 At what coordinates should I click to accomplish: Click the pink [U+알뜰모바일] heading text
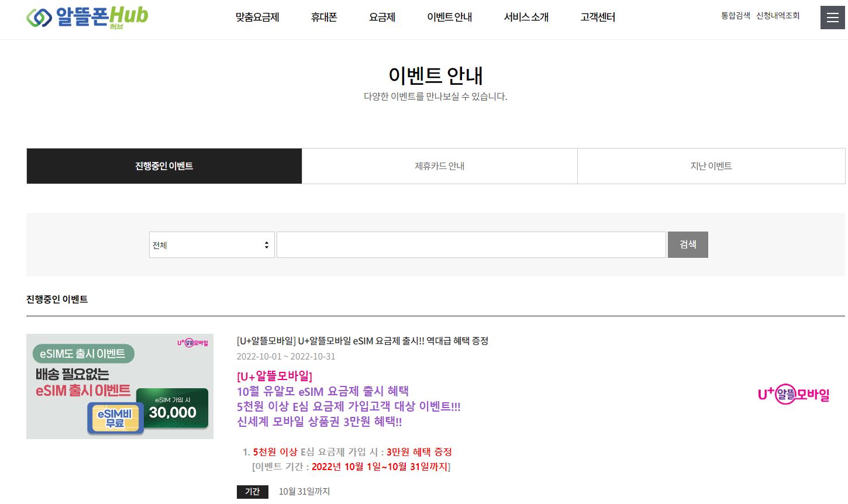[274, 376]
